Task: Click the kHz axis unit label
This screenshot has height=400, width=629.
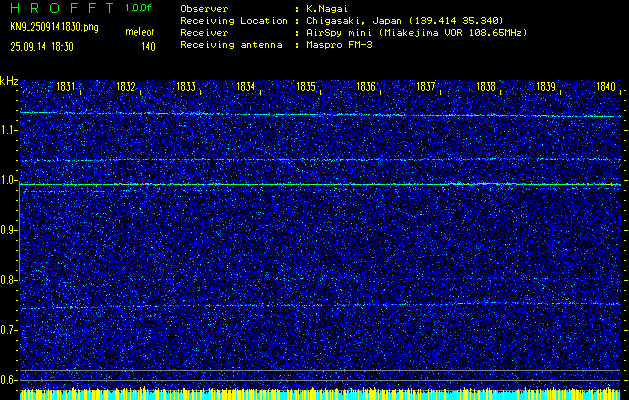Action: (9, 81)
